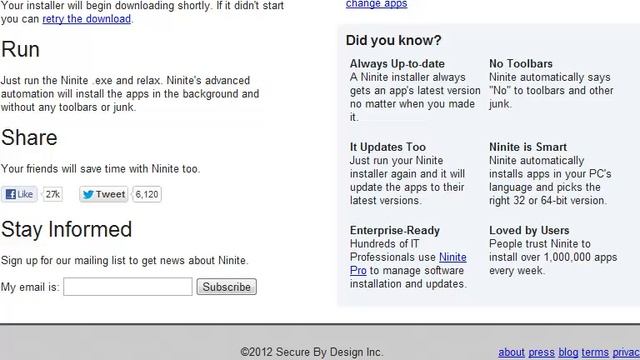The height and width of the screenshot is (360, 640).
Task: Click the "Enterprise-Ready" title
Action: pos(395,231)
